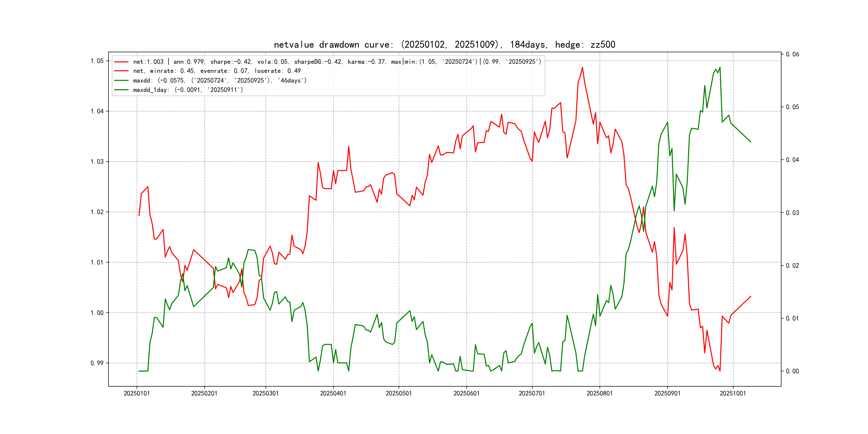Viewport: 868px width, 434px height.
Task: Click the 0.99 tick on left axis
Action: click(97, 363)
